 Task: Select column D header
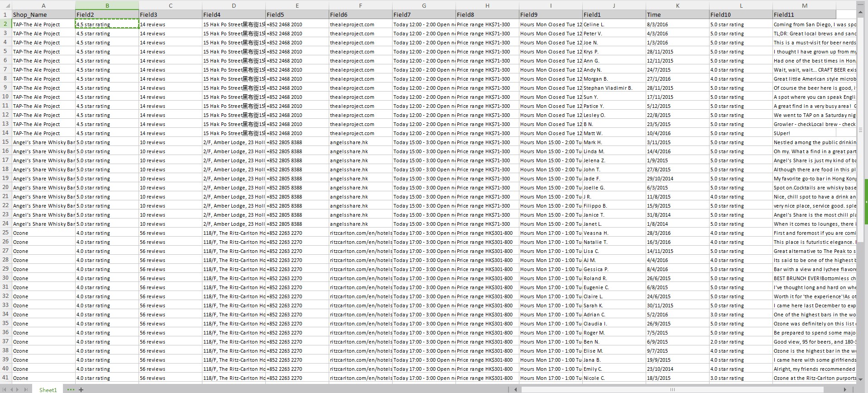tap(234, 5)
